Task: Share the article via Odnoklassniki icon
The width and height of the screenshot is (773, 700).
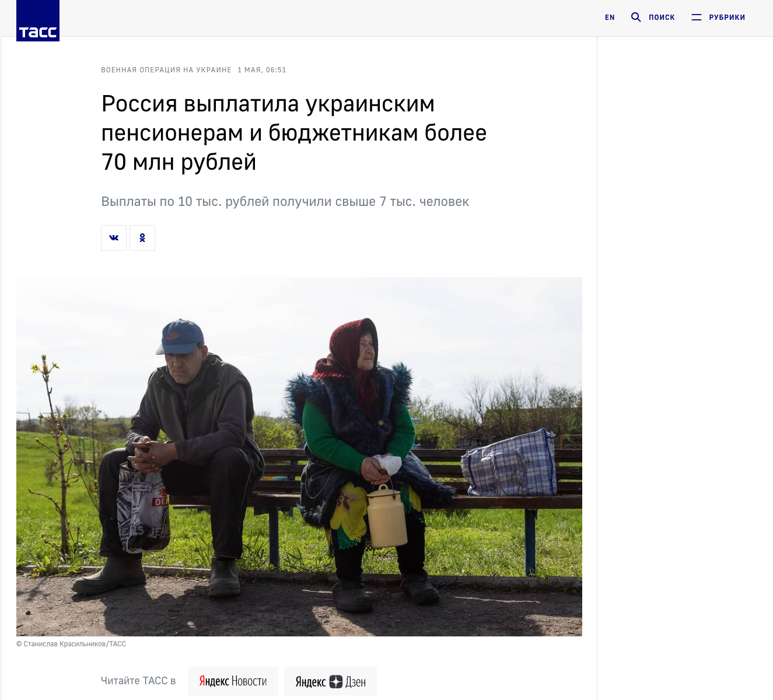Action: [x=142, y=238]
